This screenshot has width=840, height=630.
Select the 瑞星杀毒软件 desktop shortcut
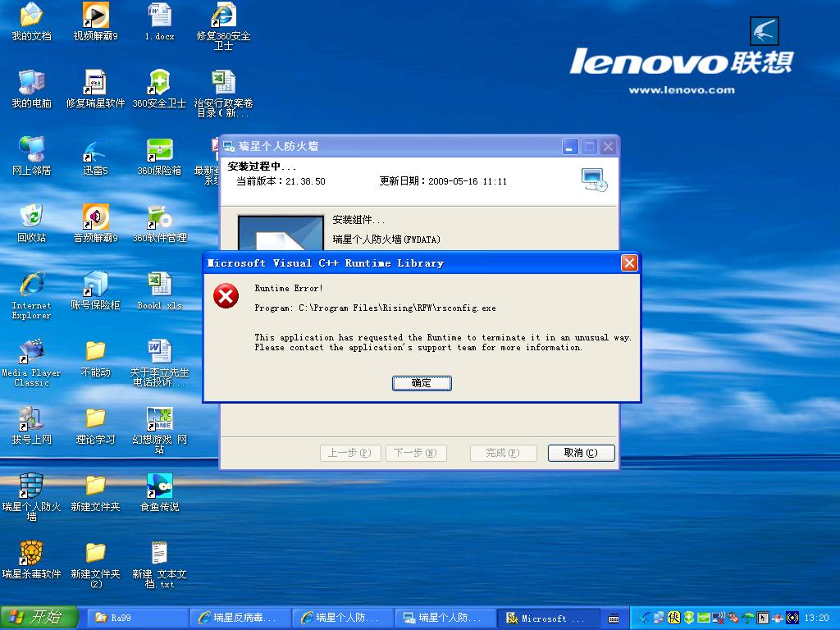click(x=32, y=559)
